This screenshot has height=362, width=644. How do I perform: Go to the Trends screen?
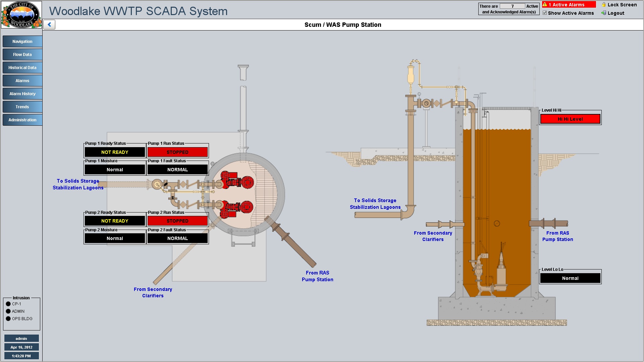coord(22,107)
